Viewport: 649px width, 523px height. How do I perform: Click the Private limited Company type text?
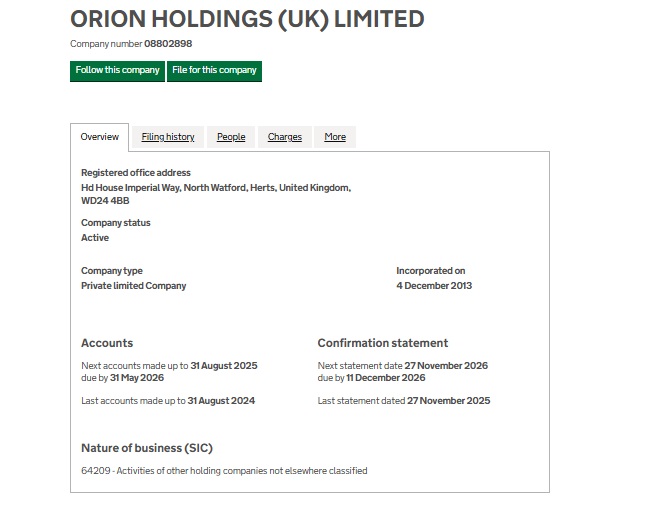click(x=133, y=286)
